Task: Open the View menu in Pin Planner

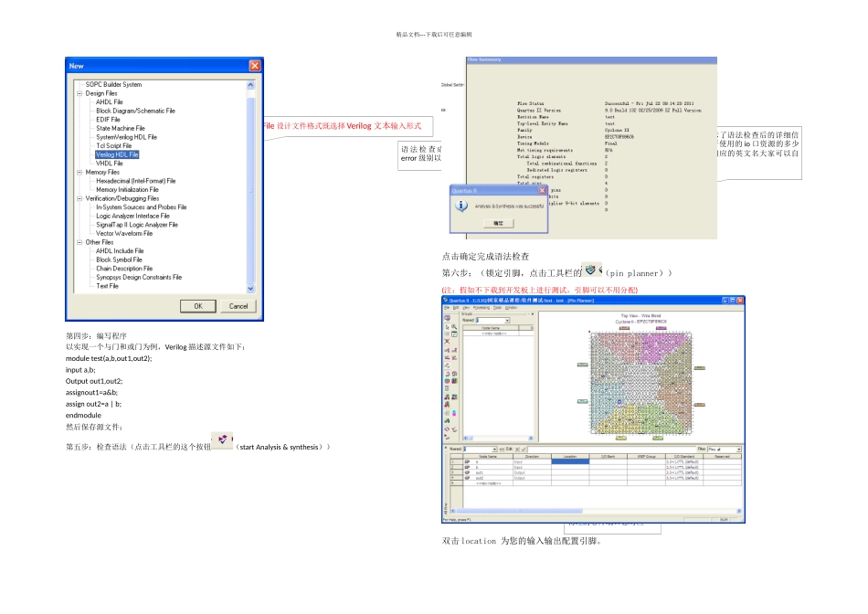Action: (x=466, y=308)
